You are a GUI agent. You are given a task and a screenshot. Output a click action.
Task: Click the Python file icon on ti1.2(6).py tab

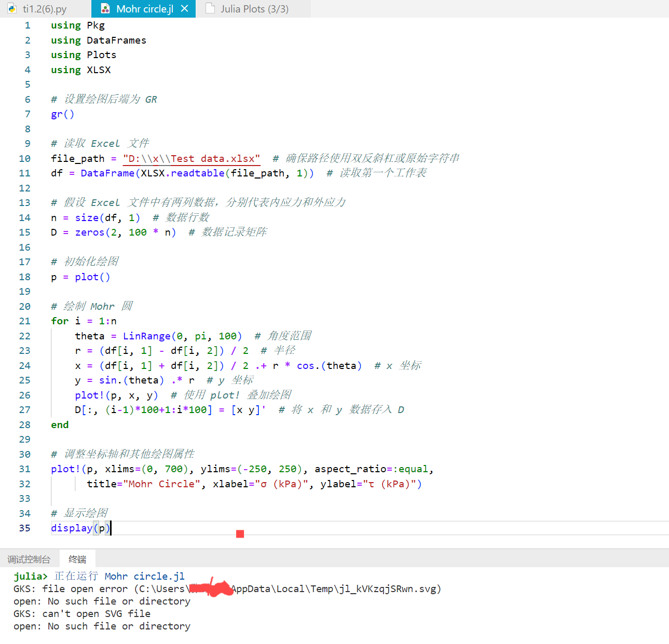12,9
